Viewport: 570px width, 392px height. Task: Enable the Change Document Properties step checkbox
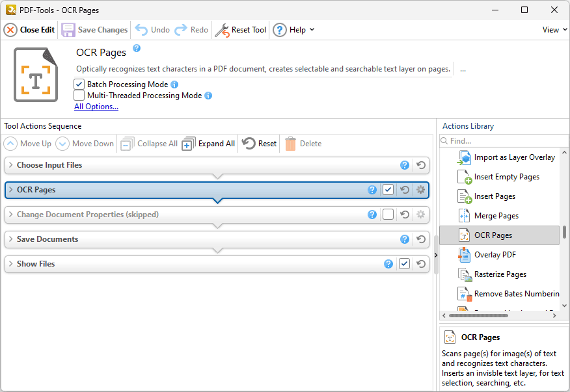point(388,215)
